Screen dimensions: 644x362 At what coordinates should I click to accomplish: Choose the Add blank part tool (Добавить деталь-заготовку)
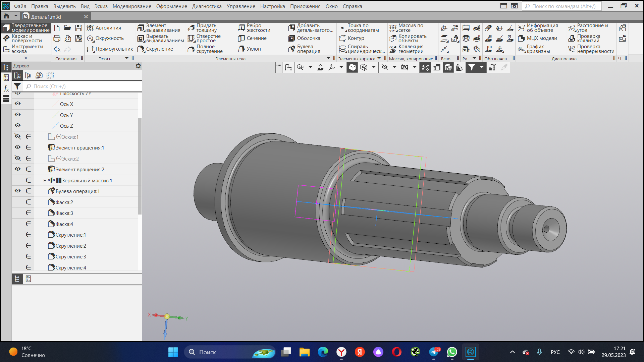point(311,28)
